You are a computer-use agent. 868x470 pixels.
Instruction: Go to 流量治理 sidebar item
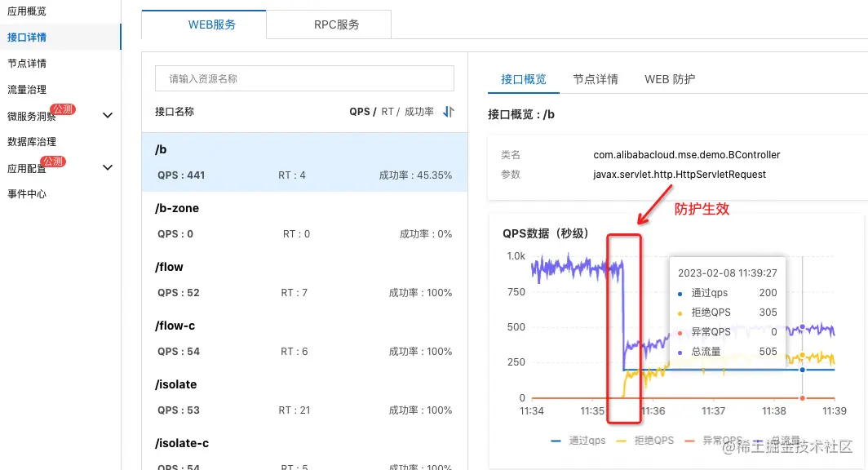(27, 89)
